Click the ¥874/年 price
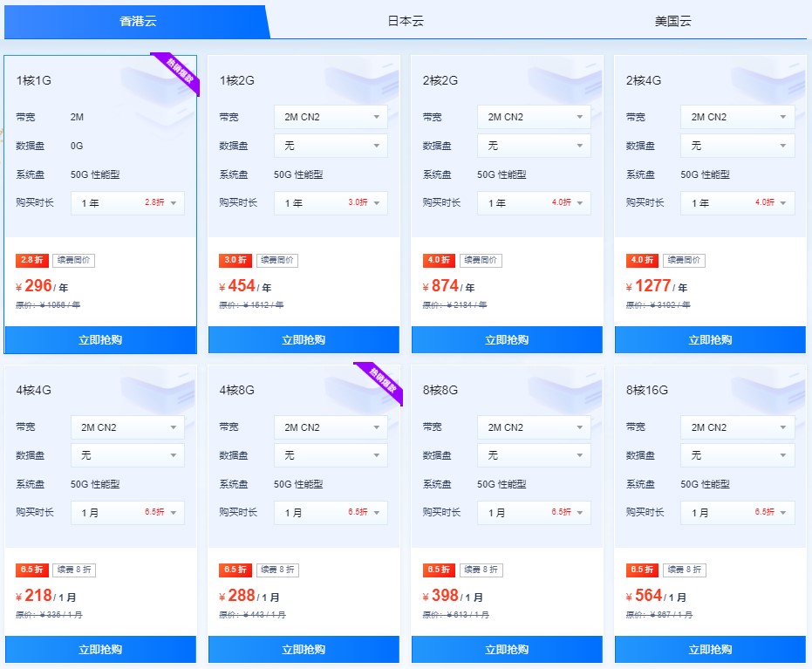Viewport: 812px width, 669px height. coord(448,286)
